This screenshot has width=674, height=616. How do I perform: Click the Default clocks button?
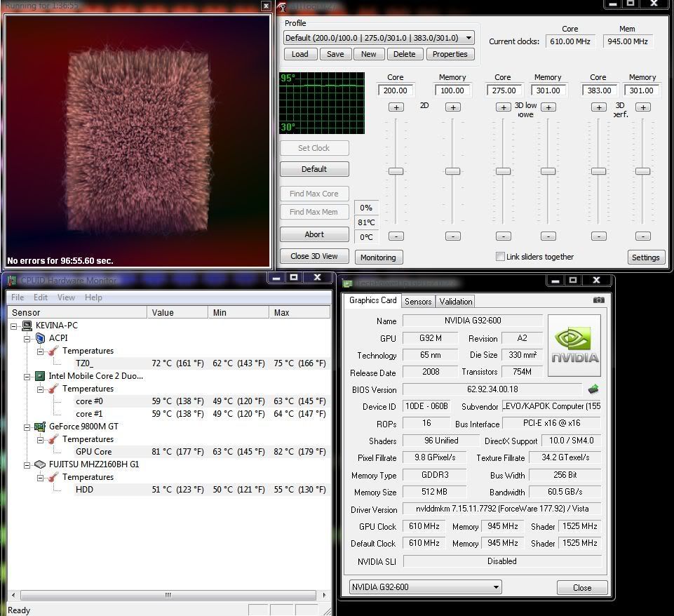(314, 169)
